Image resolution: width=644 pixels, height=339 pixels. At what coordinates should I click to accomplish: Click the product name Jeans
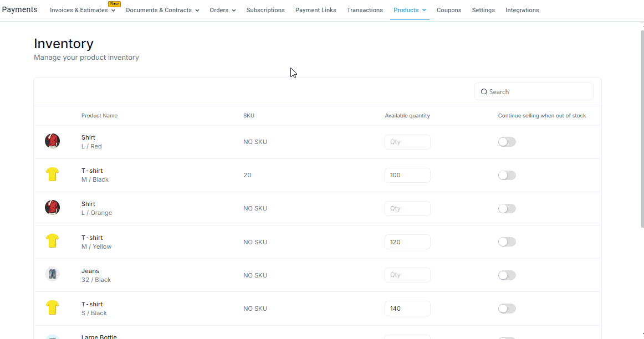pos(90,271)
